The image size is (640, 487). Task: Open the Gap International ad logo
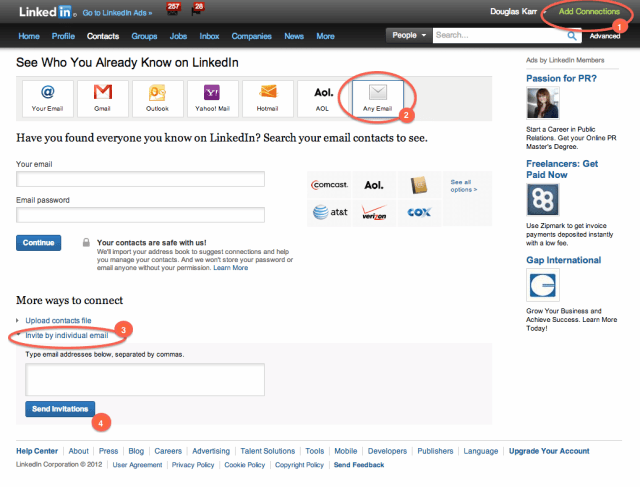tap(543, 285)
